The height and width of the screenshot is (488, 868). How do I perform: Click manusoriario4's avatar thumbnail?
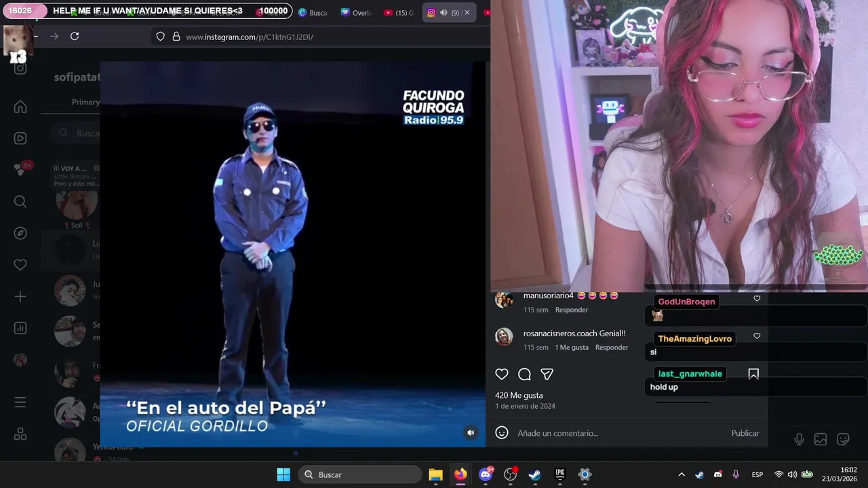504,300
